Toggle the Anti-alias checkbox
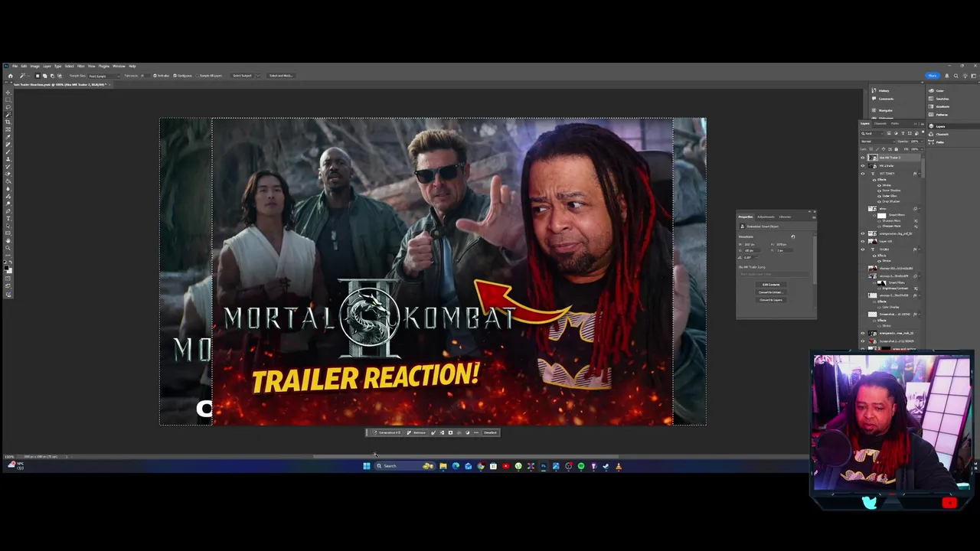This screenshot has height=551, width=980. point(155,76)
